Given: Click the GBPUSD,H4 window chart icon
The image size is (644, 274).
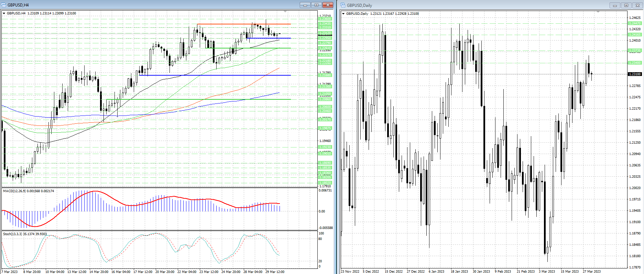Looking at the screenshot, I should [x=4, y=5].
